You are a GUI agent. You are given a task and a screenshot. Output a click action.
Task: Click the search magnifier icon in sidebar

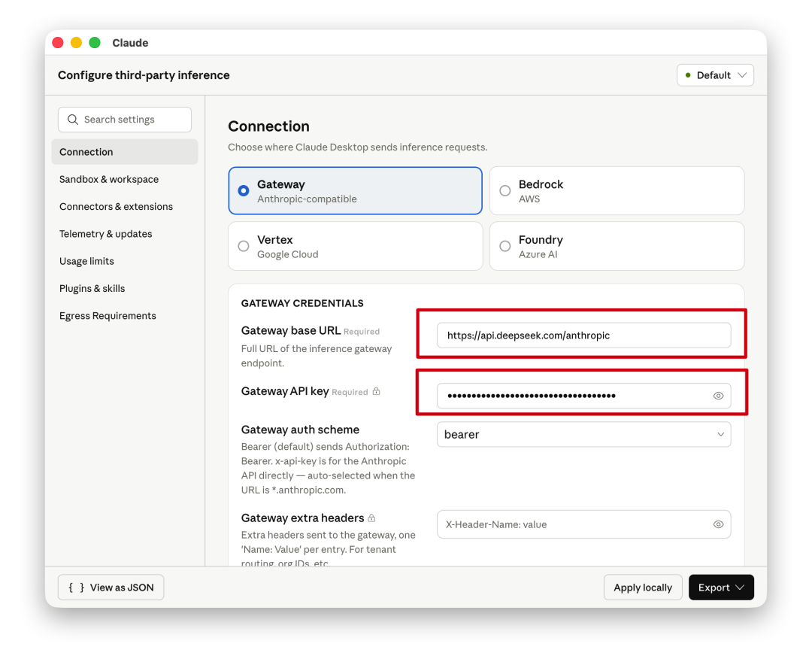(x=73, y=120)
